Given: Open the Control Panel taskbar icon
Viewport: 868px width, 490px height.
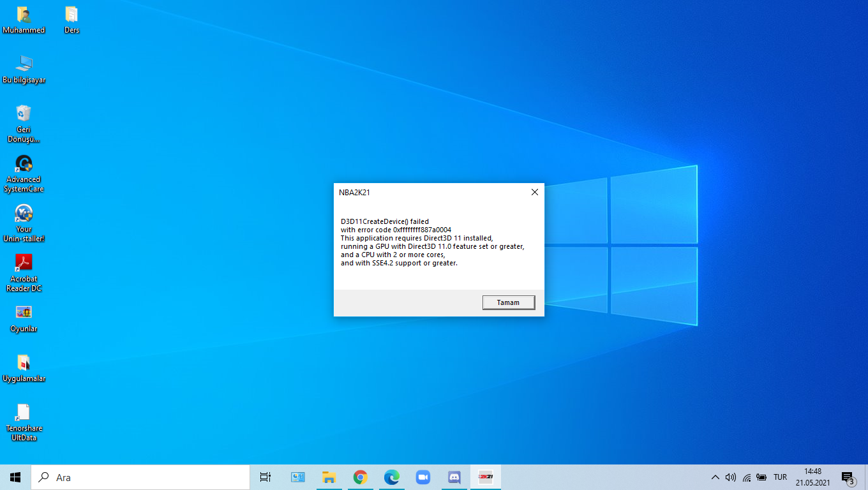Looking at the screenshot, I should click(298, 477).
